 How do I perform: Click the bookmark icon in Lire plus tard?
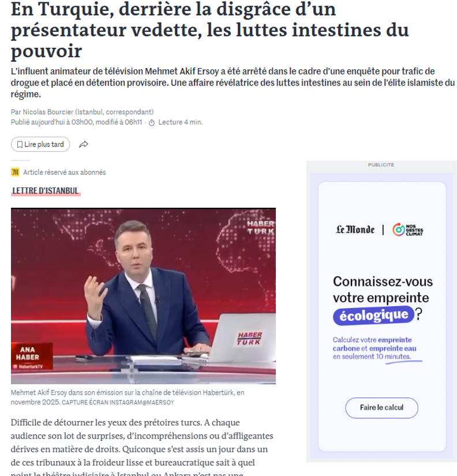coord(20,144)
